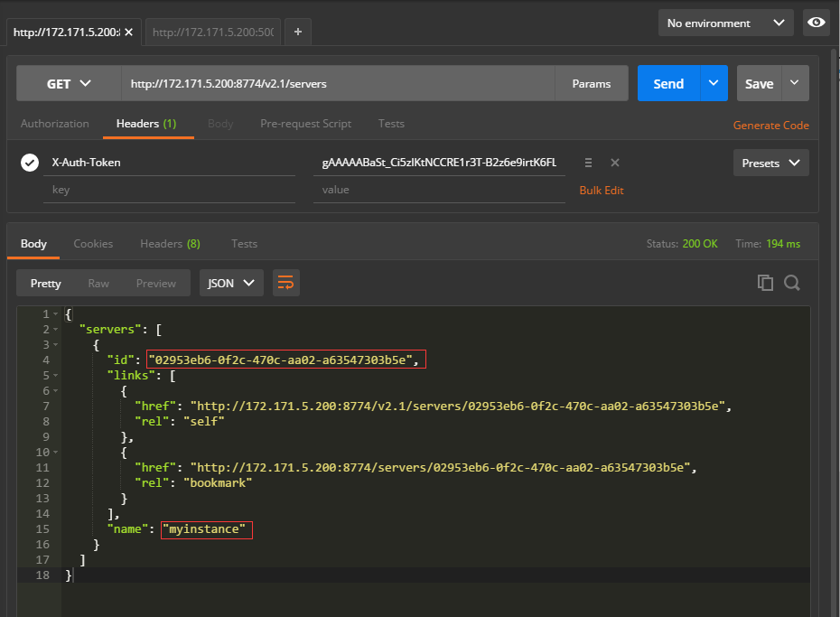The width and height of the screenshot is (840, 617).
Task: Expand the Send button options arrow
Action: point(714,83)
